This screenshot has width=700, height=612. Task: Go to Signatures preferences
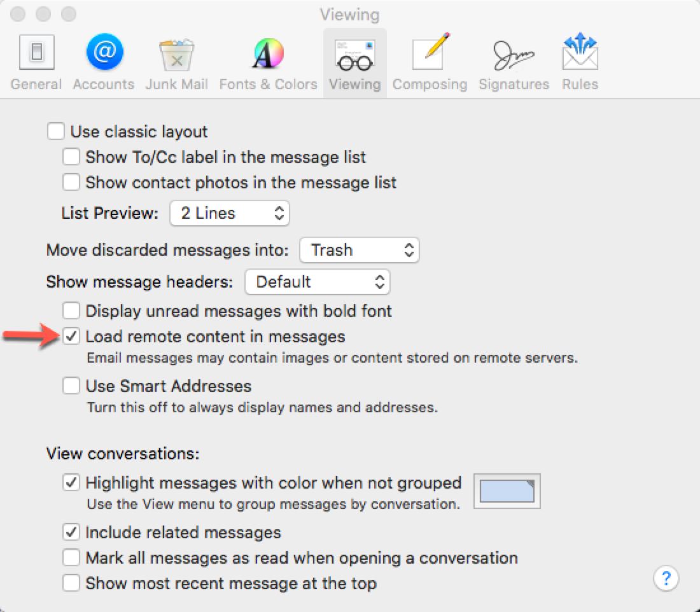point(514,53)
